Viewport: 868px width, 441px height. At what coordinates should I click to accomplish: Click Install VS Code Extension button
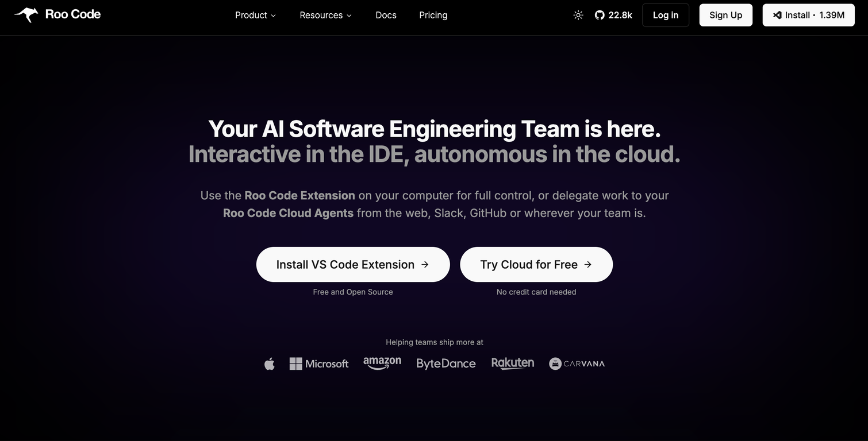click(353, 265)
